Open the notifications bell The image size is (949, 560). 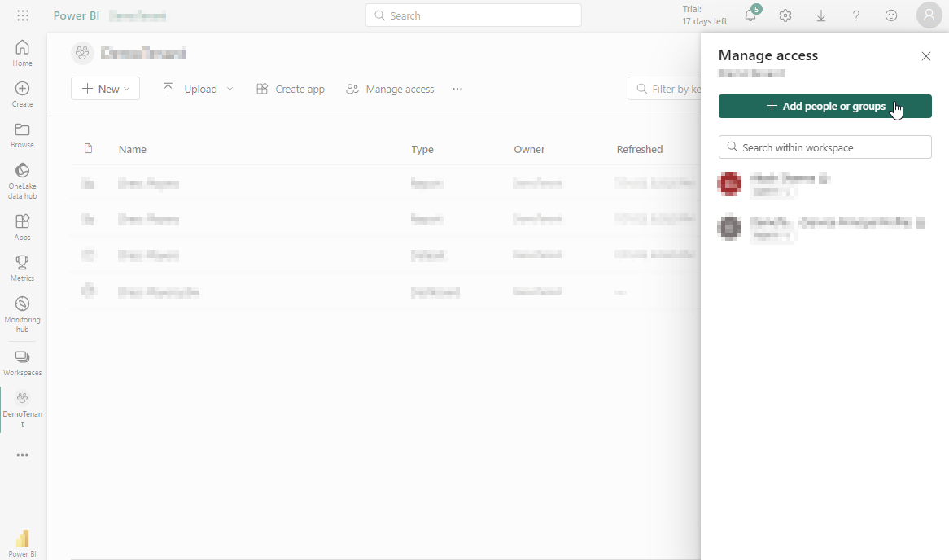click(x=750, y=15)
